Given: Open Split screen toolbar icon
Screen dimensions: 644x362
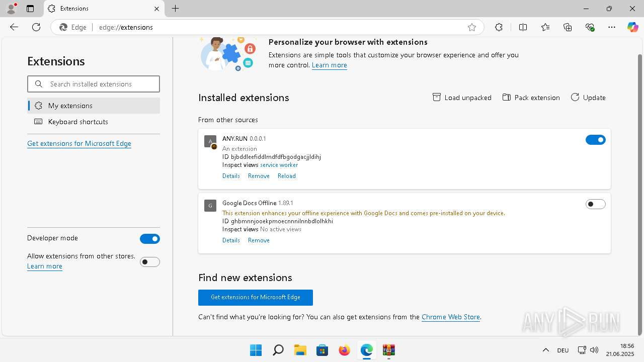Looking at the screenshot, I should click(523, 27).
